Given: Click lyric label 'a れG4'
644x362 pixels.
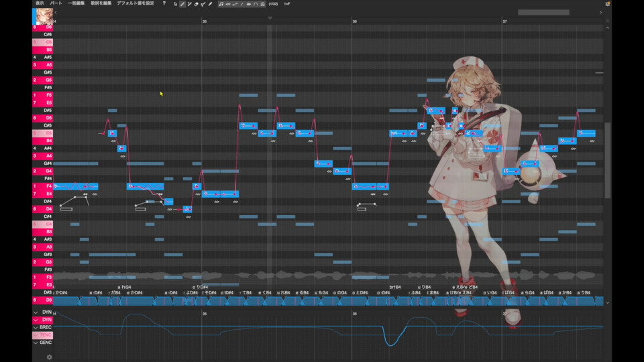Looking at the screenshot, I should click(x=125, y=288).
